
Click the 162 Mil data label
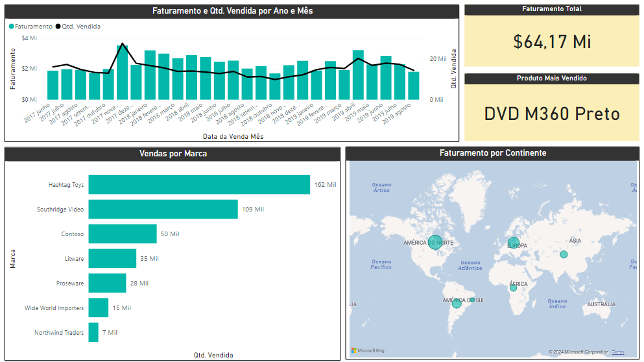(x=326, y=185)
